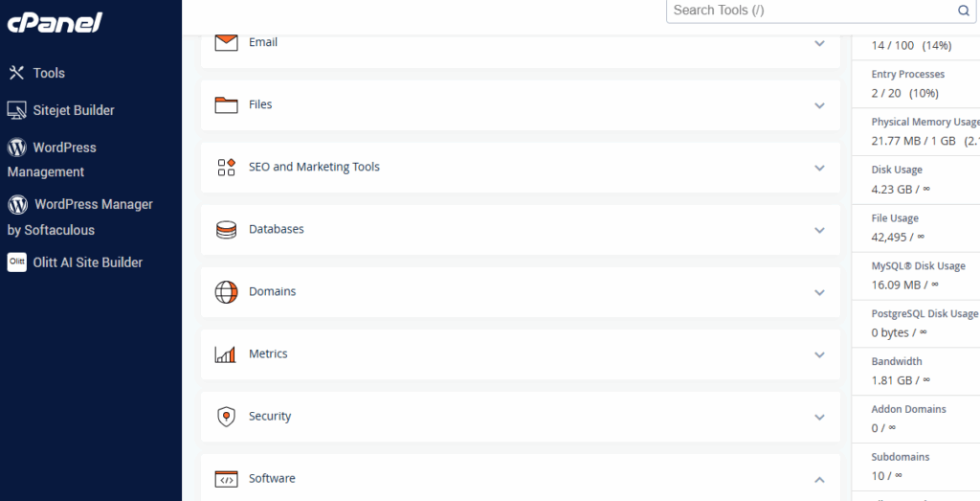Expand the Security section chevron
The height and width of the screenshot is (501, 980).
pos(820,418)
